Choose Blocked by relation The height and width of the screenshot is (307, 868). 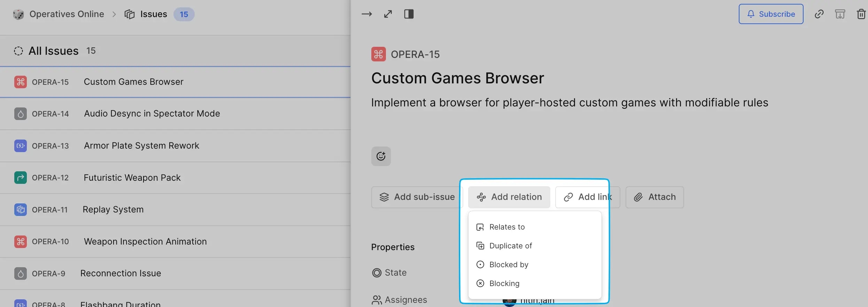[535, 265]
